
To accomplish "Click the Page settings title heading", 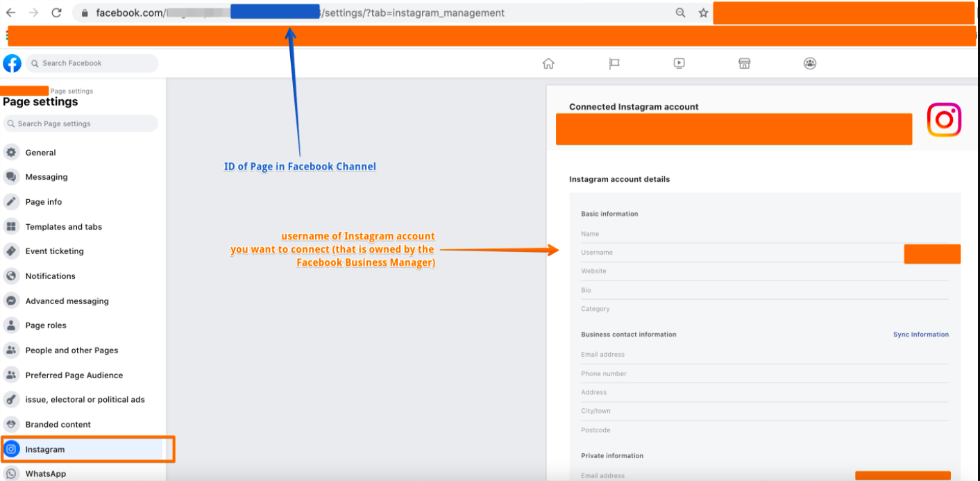I will click(x=40, y=102).
